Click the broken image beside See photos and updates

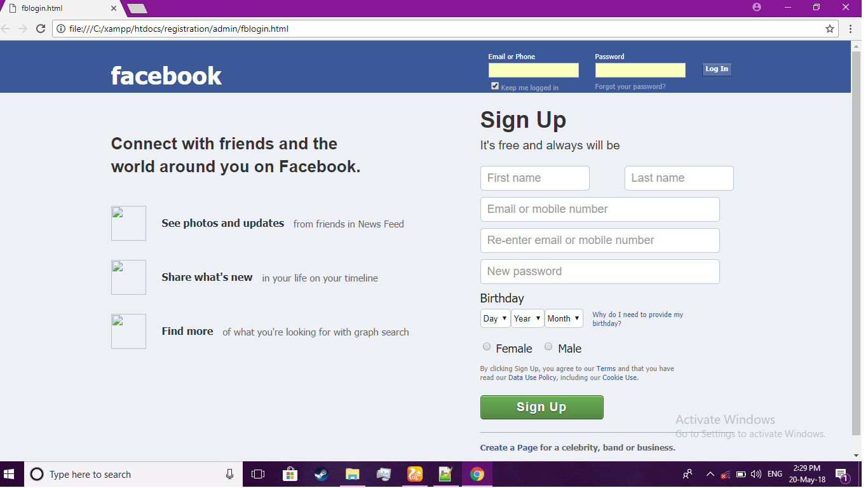point(128,223)
